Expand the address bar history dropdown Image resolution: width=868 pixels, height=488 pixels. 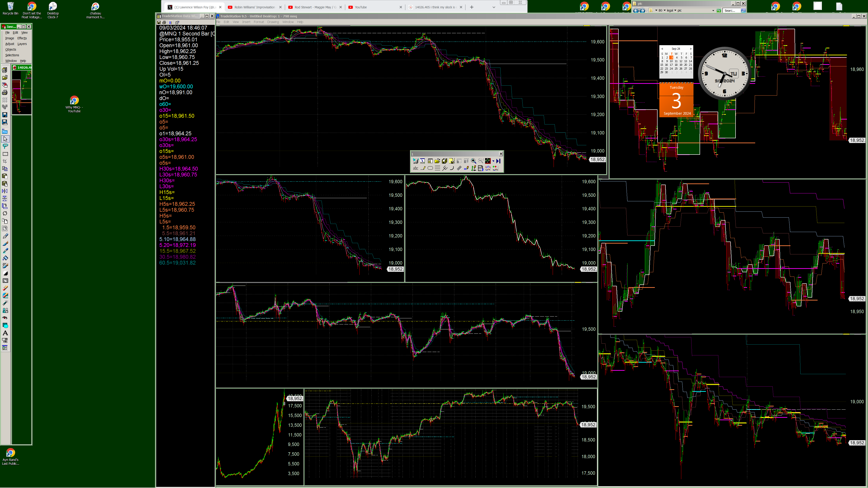(x=713, y=10)
